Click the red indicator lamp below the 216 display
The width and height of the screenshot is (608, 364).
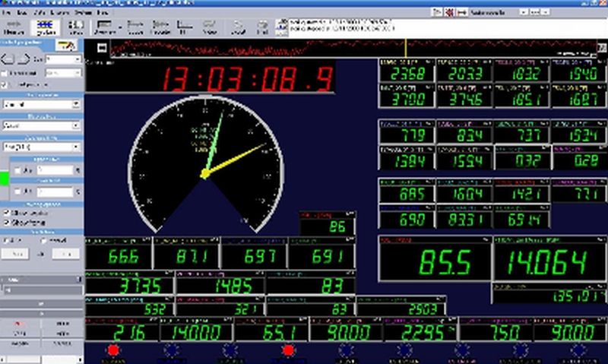[x=113, y=351]
